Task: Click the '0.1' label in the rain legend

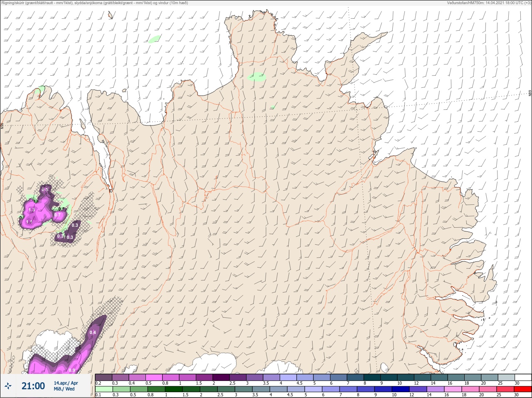Action: tap(98, 395)
